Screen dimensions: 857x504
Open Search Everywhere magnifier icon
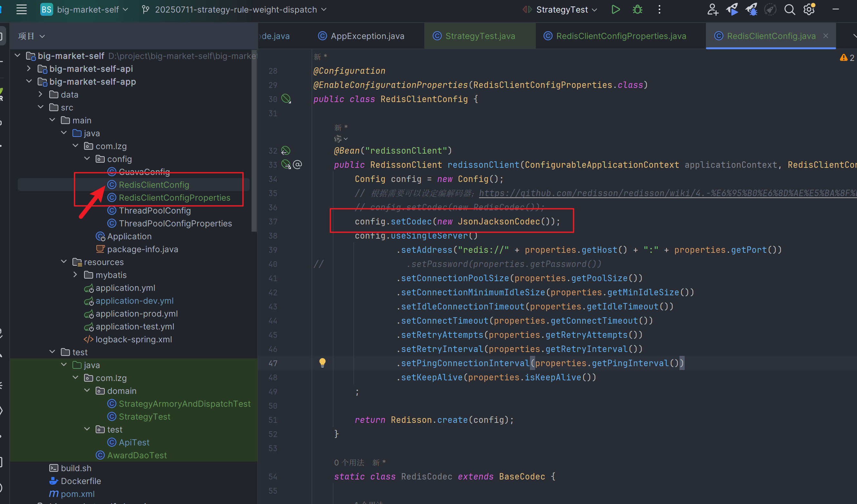[x=789, y=10]
